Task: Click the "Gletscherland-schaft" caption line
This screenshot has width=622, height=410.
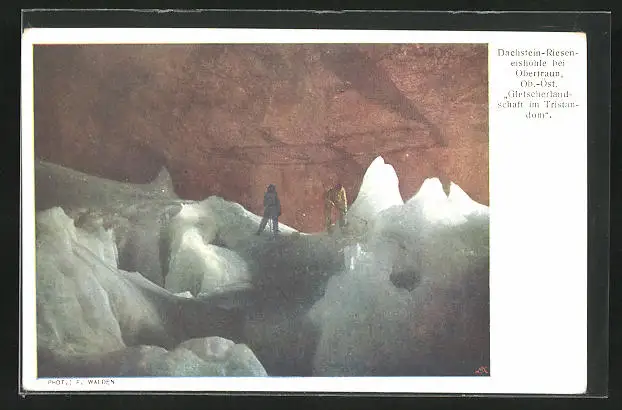Action: 537,96
